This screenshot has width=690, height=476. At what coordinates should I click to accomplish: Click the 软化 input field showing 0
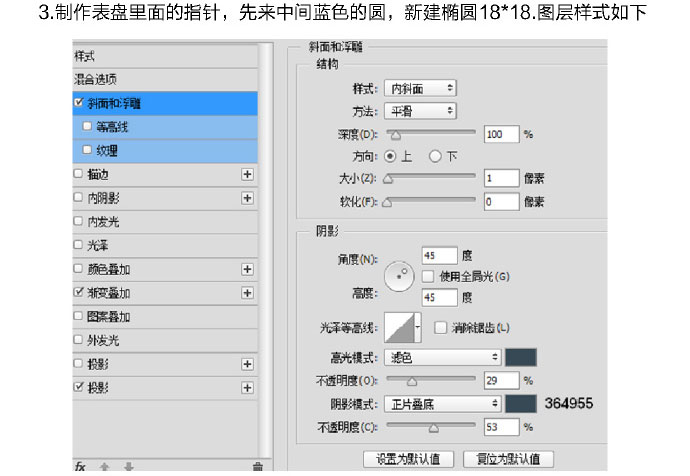tap(501, 201)
